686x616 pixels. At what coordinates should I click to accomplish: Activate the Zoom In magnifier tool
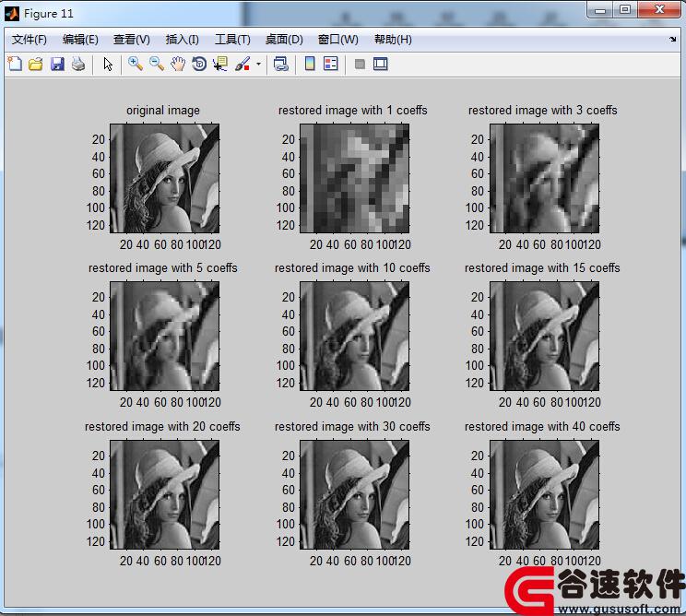[x=136, y=64]
